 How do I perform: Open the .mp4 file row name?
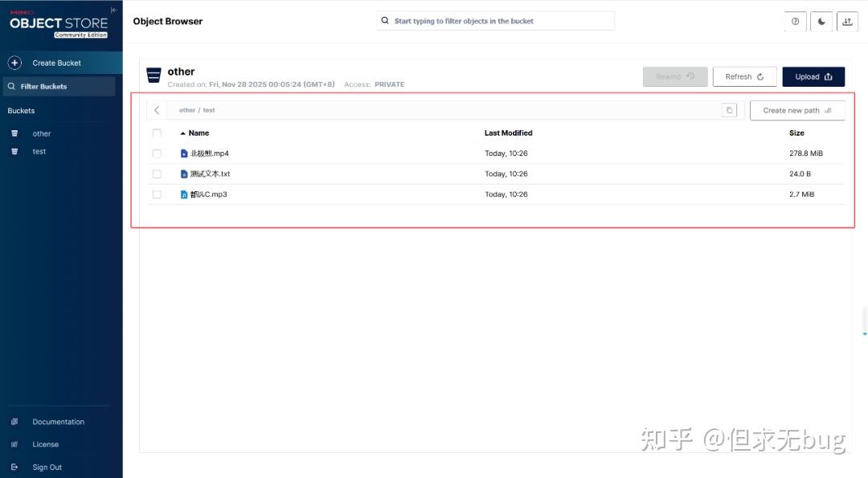[209, 153]
